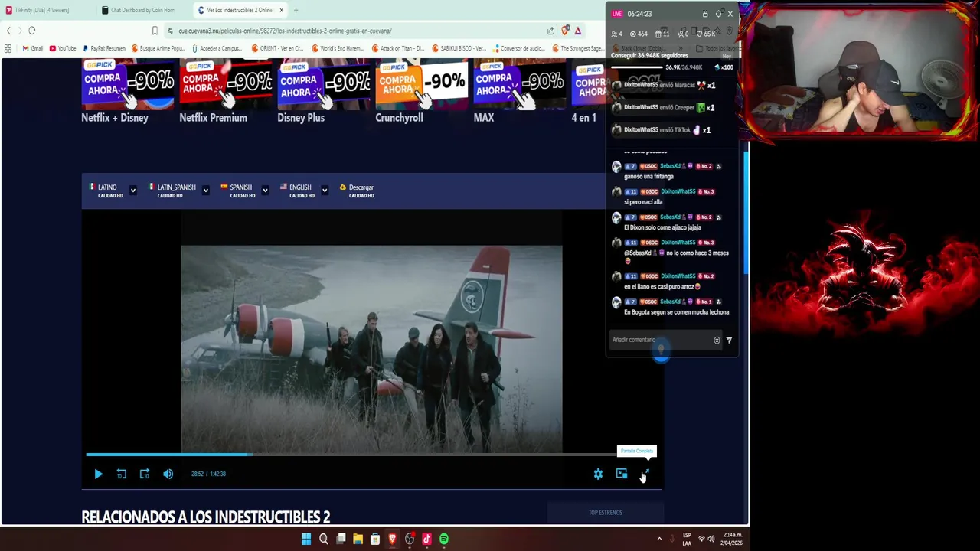
Task: Open the Attack on Titan bookmark
Action: [399, 48]
